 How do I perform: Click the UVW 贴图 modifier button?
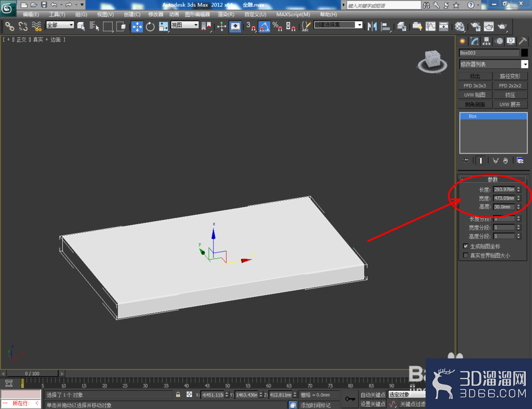475,95
